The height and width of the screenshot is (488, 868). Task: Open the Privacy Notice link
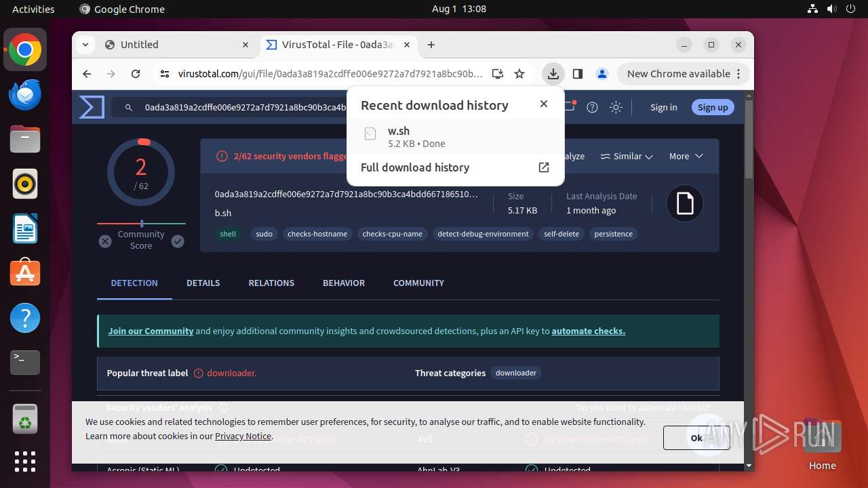click(x=243, y=436)
